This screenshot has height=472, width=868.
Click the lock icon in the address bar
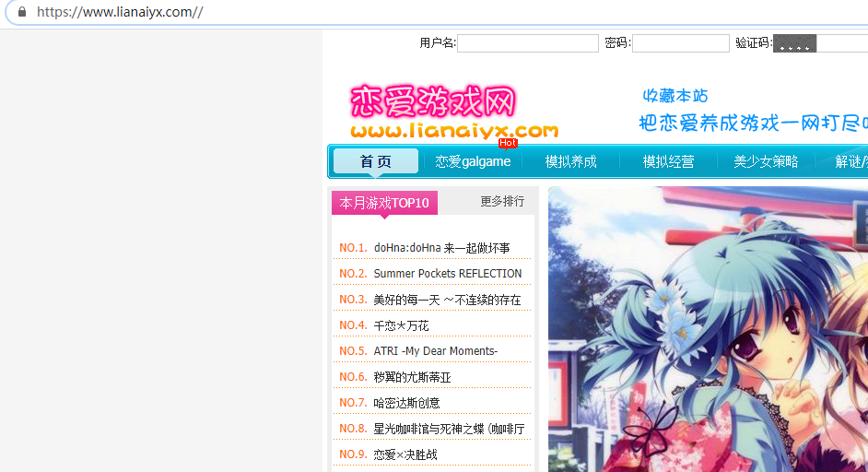tap(22, 12)
